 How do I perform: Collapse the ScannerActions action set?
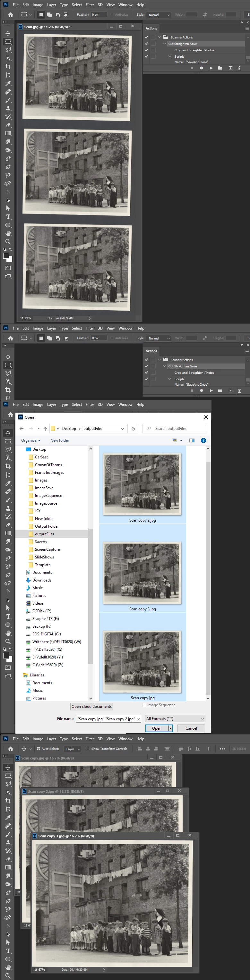coord(159,37)
